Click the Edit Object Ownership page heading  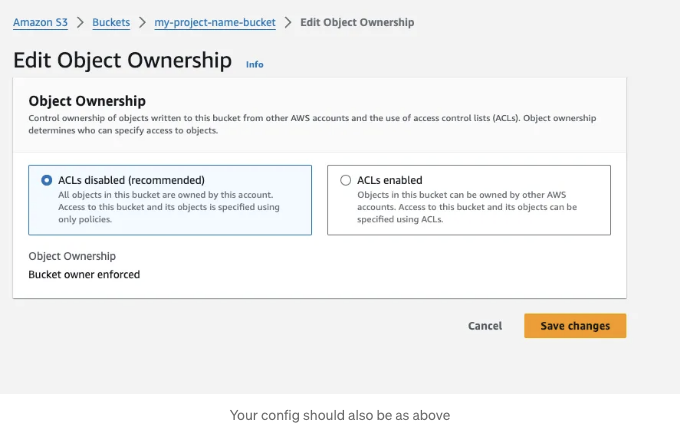pos(122,60)
